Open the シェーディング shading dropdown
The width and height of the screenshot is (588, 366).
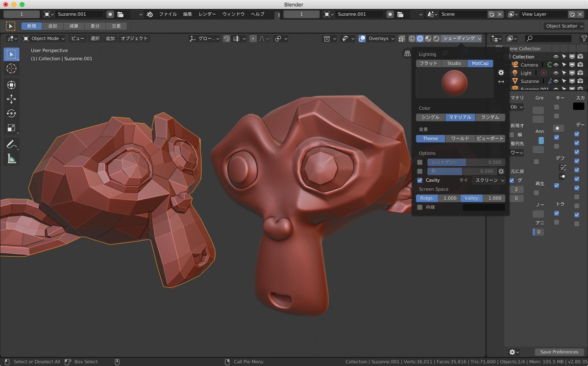[461, 38]
